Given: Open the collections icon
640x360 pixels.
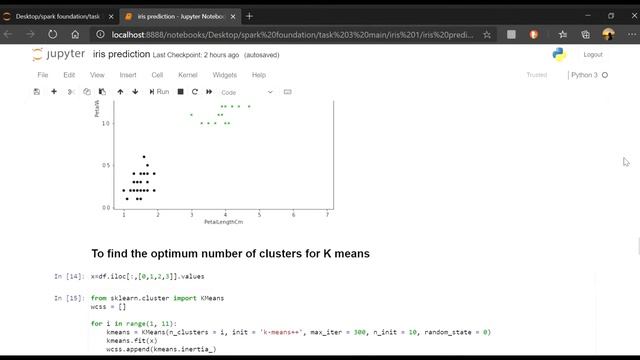Looking at the screenshot, I should pyautogui.click(x=586, y=35).
